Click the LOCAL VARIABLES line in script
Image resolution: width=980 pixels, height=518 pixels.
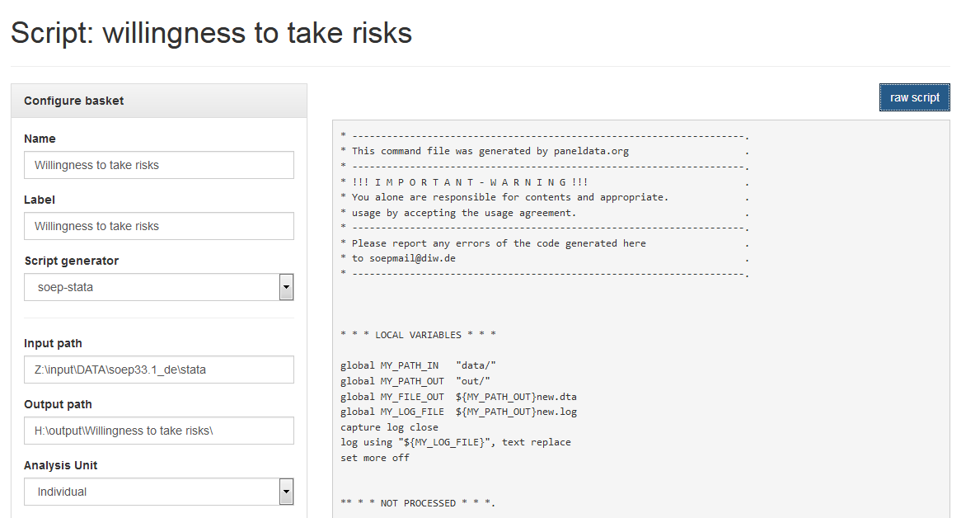(418, 335)
